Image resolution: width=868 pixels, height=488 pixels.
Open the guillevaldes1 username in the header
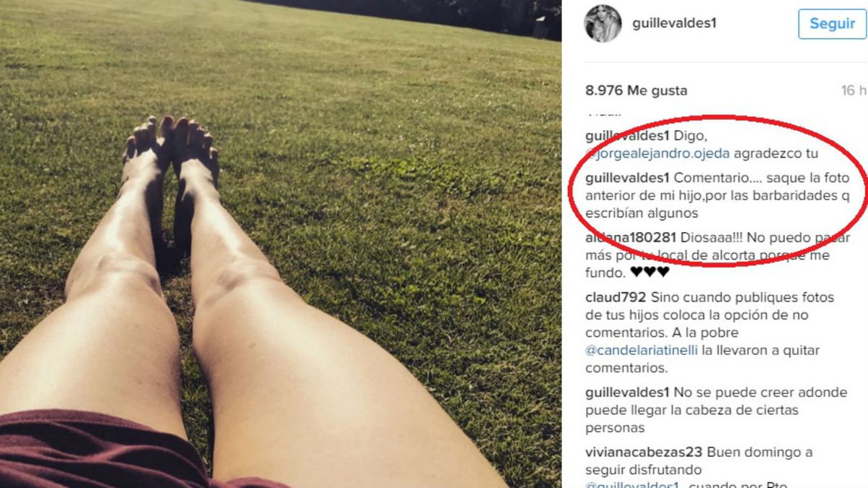click(x=674, y=23)
